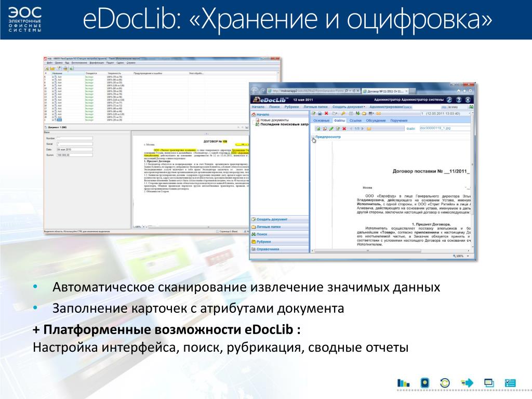Click the envelope send icon in the eDocLib document toolbar

pyautogui.click(x=378, y=113)
